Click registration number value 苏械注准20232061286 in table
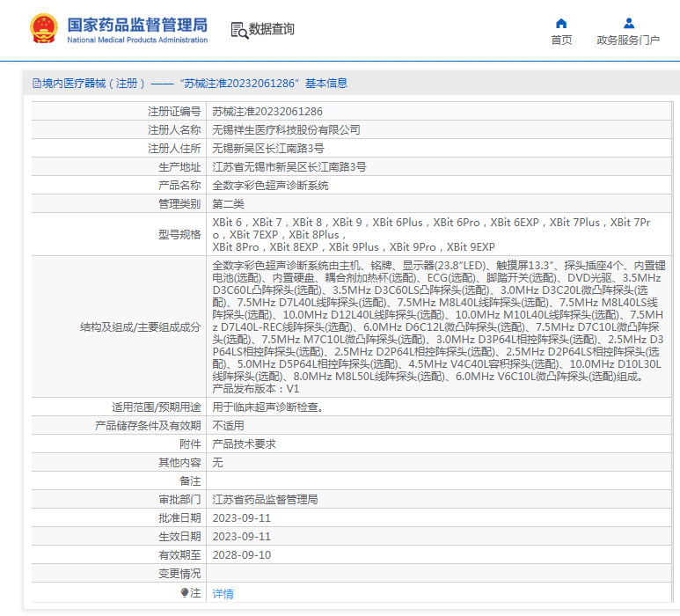Viewport: 680px width, 616px height. tap(267, 112)
